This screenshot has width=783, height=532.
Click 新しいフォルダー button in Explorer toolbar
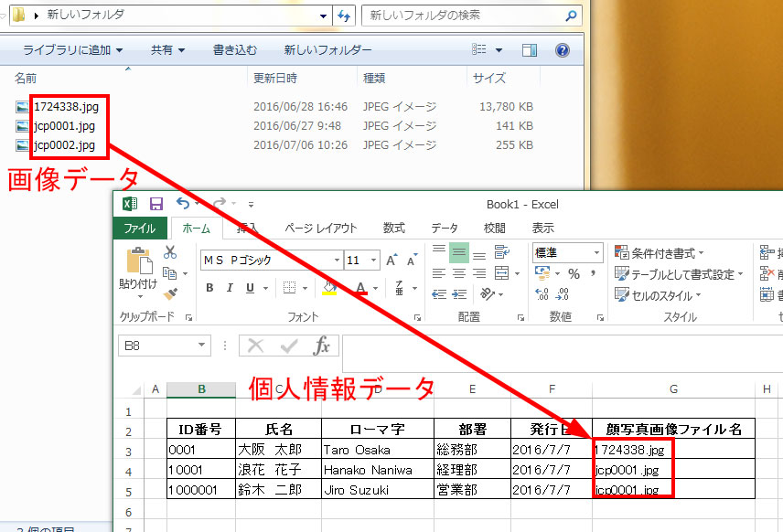tap(327, 50)
